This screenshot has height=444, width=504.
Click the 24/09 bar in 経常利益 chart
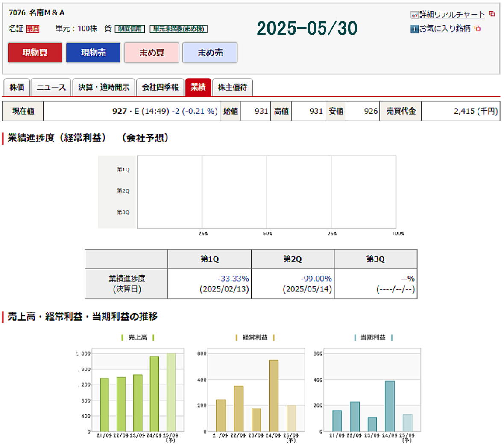[x=273, y=396]
